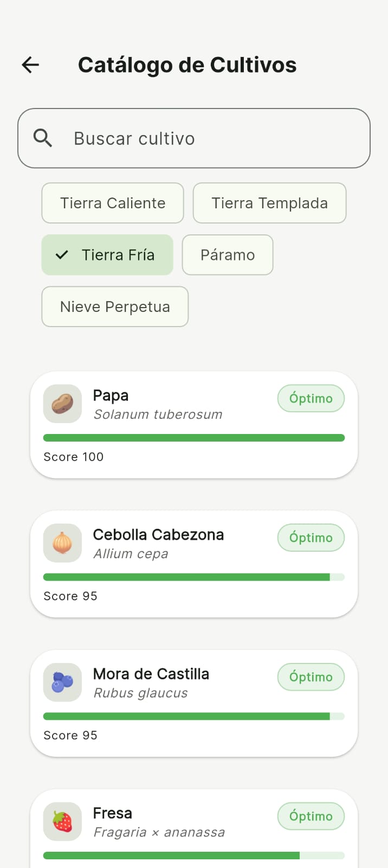Tap the blueberry icon for Mora de Castilla
The width and height of the screenshot is (388, 868).
(62, 682)
